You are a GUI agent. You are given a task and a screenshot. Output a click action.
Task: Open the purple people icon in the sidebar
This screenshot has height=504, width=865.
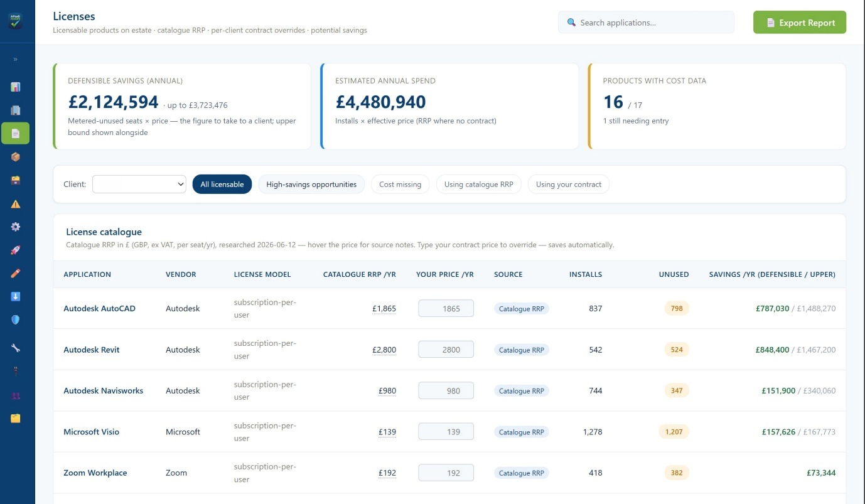pyautogui.click(x=15, y=396)
